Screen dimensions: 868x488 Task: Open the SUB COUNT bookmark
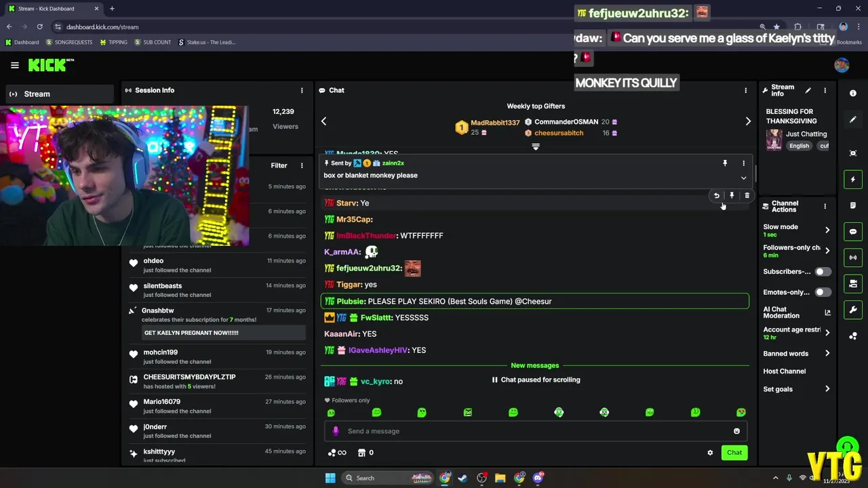click(x=153, y=42)
